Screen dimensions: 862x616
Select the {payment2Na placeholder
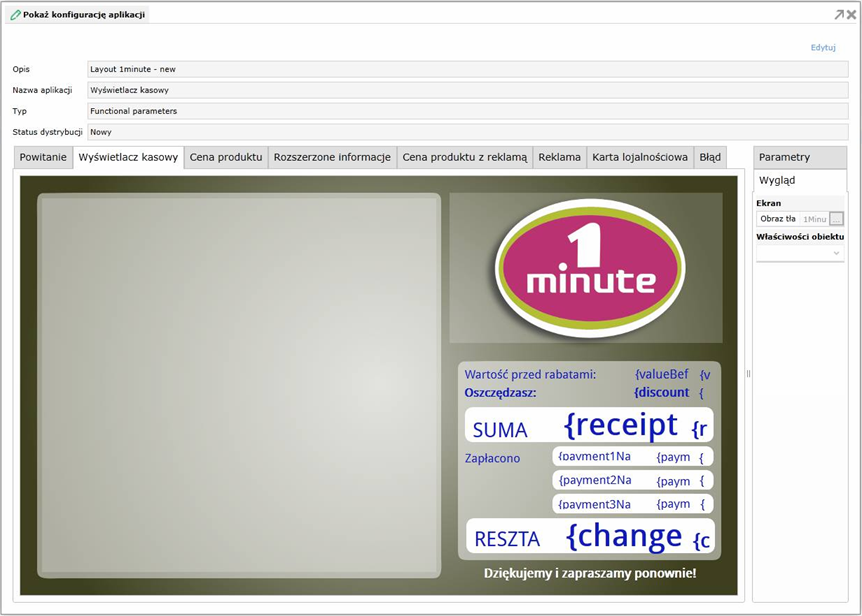[595, 480]
